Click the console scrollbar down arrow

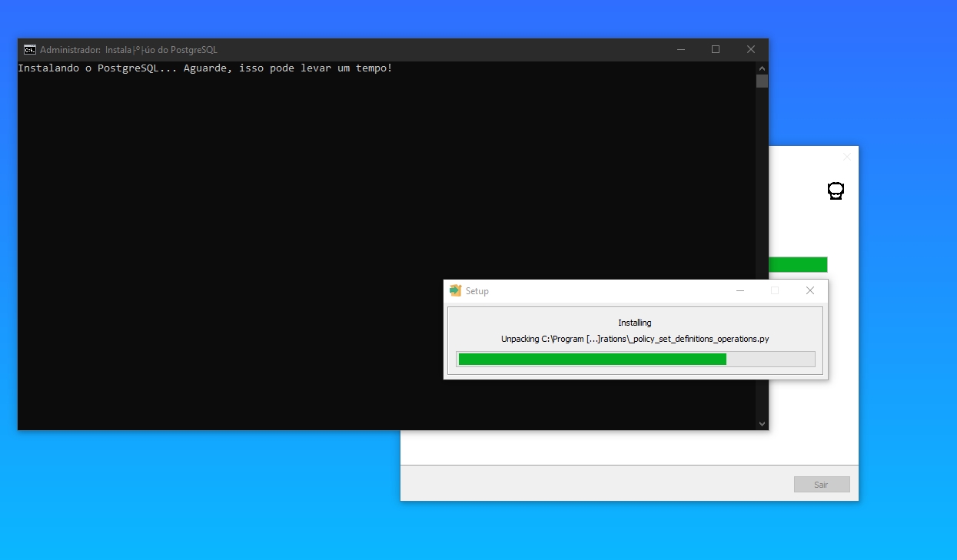point(762,423)
